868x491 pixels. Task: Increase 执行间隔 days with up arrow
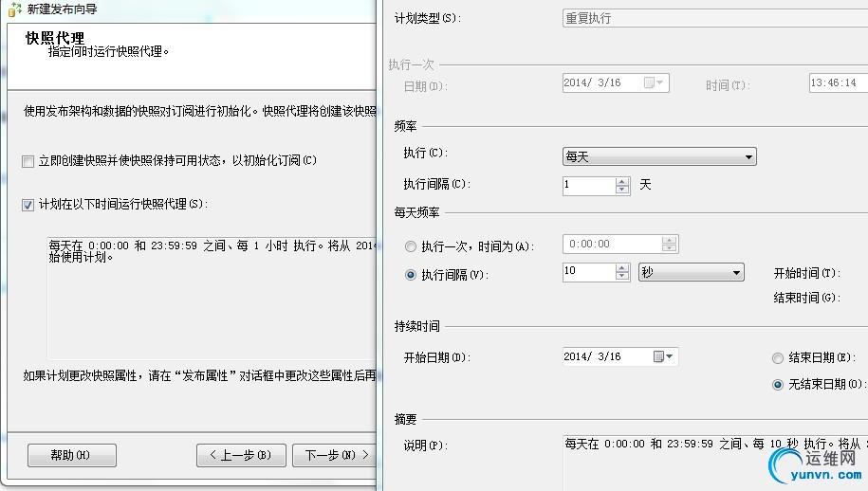click(622, 181)
